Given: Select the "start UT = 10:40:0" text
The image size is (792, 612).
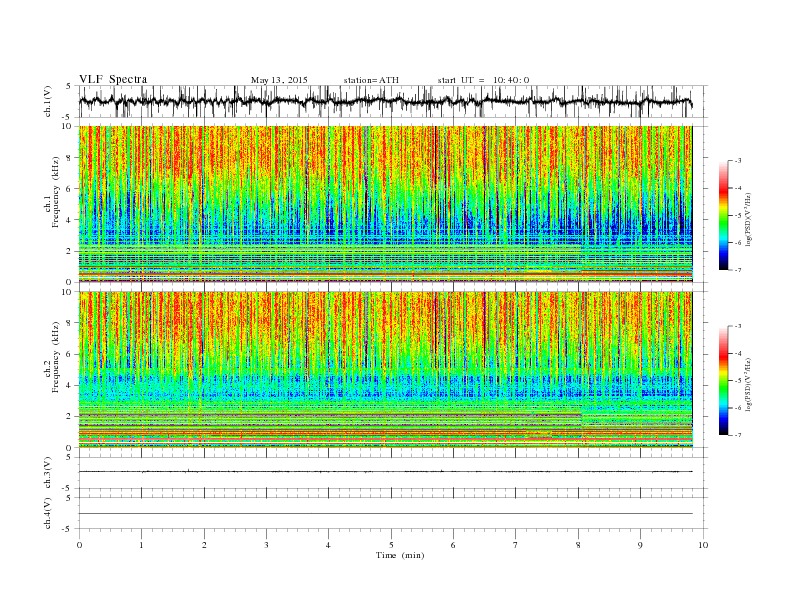Looking at the screenshot, I should pyautogui.click(x=483, y=80).
